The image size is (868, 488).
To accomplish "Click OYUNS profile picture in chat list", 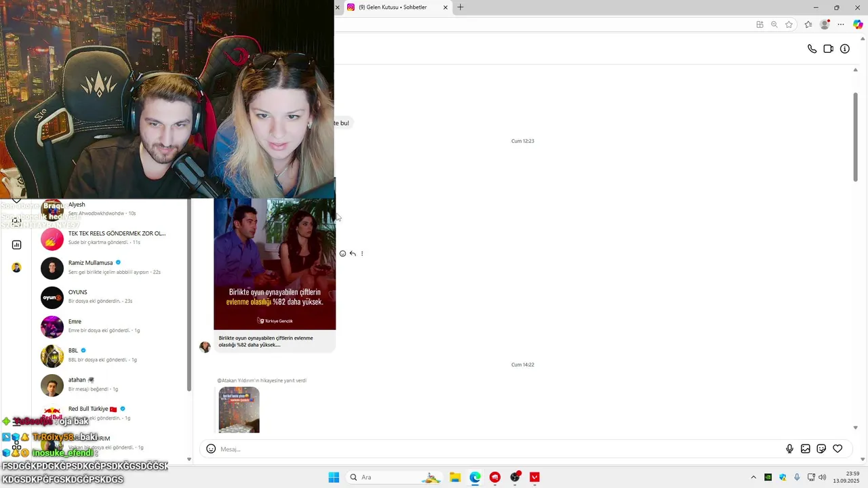I will point(52,298).
